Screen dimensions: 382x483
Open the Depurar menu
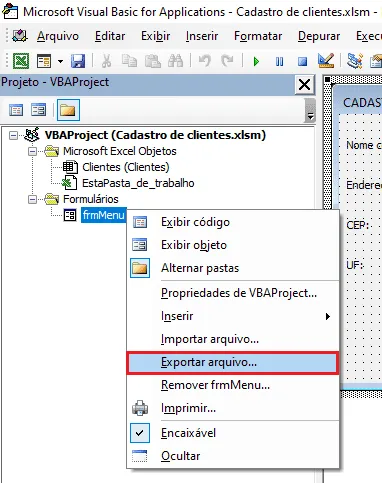click(319, 36)
